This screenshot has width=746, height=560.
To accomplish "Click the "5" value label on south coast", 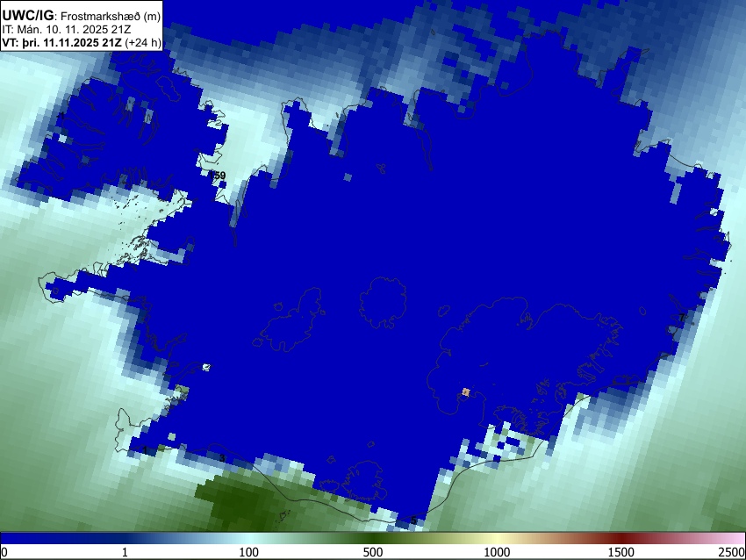I will pos(413,520).
